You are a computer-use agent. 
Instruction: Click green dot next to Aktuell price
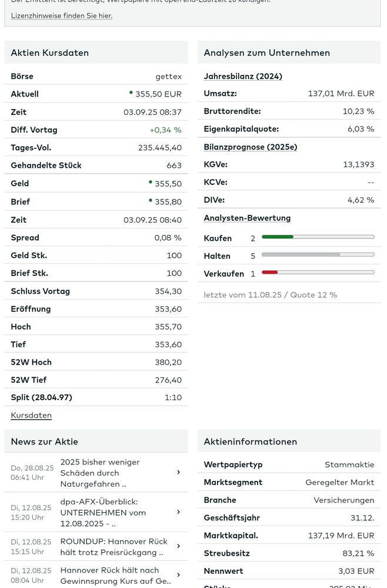pos(131,92)
